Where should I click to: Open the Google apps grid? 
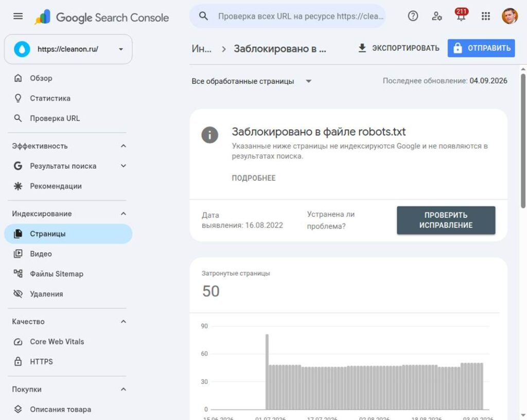(x=485, y=16)
